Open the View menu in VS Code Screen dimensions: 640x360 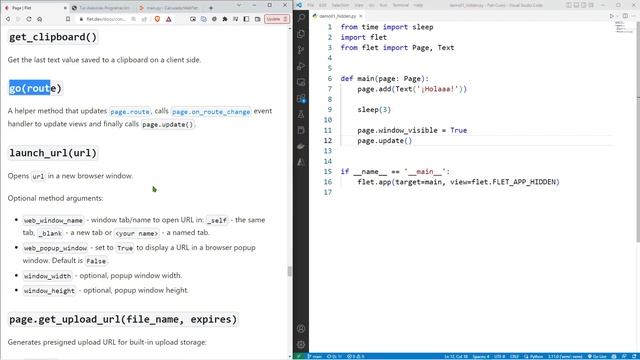pyautogui.click(x=359, y=5)
